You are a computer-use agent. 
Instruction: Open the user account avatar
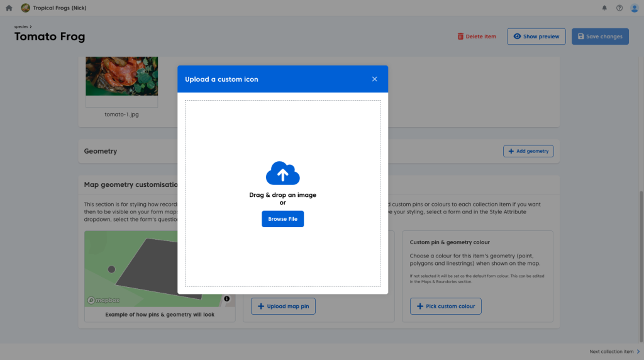tap(634, 8)
